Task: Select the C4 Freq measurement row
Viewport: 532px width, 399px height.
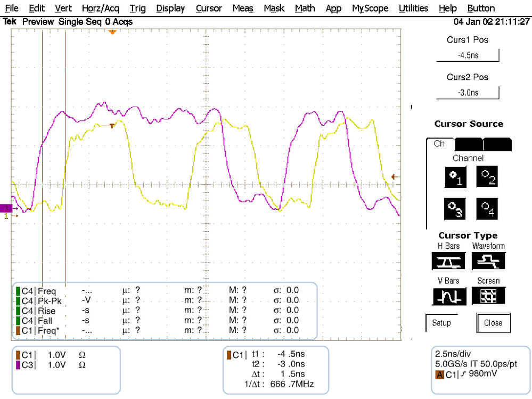Action: pyautogui.click(x=158, y=291)
